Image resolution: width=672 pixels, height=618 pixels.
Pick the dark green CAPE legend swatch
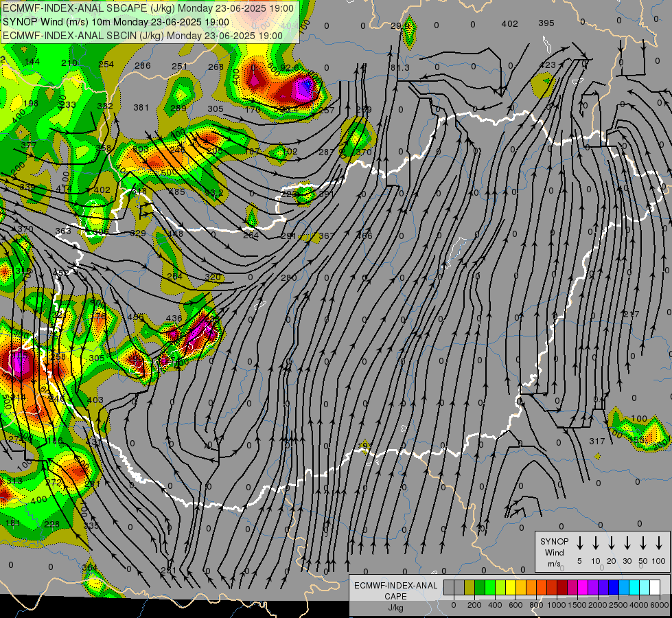[480, 587]
